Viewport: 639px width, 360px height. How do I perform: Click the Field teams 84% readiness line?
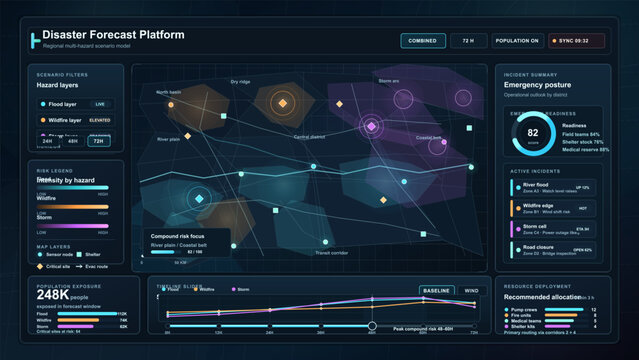point(581,134)
